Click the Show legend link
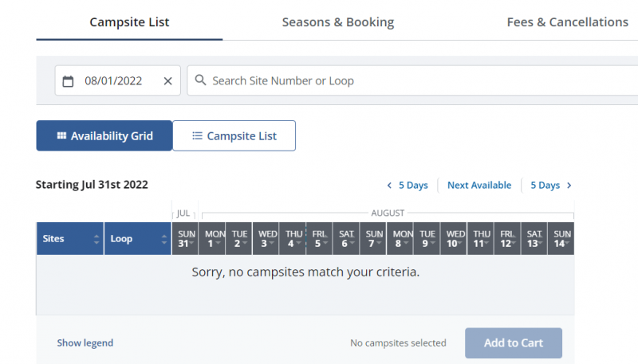The width and height of the screenshot is (638, 364). (x=85, y=343)
